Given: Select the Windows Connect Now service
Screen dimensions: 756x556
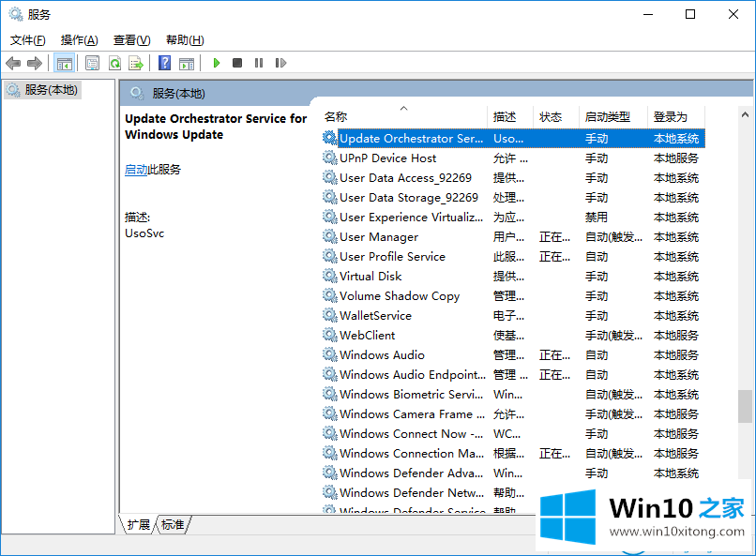Looking at the screenshot, I should pyautogui.click(x=513, y=434).
